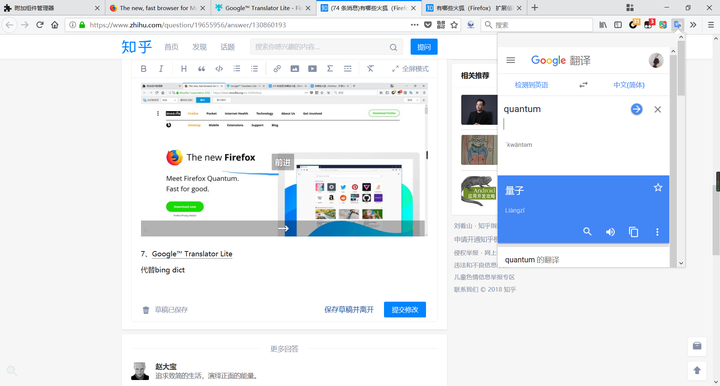Image resolution: width=720 pixels, height=386 pixels.
Task: Insert an unordered list in the editor
Action: tap(254, 68)
